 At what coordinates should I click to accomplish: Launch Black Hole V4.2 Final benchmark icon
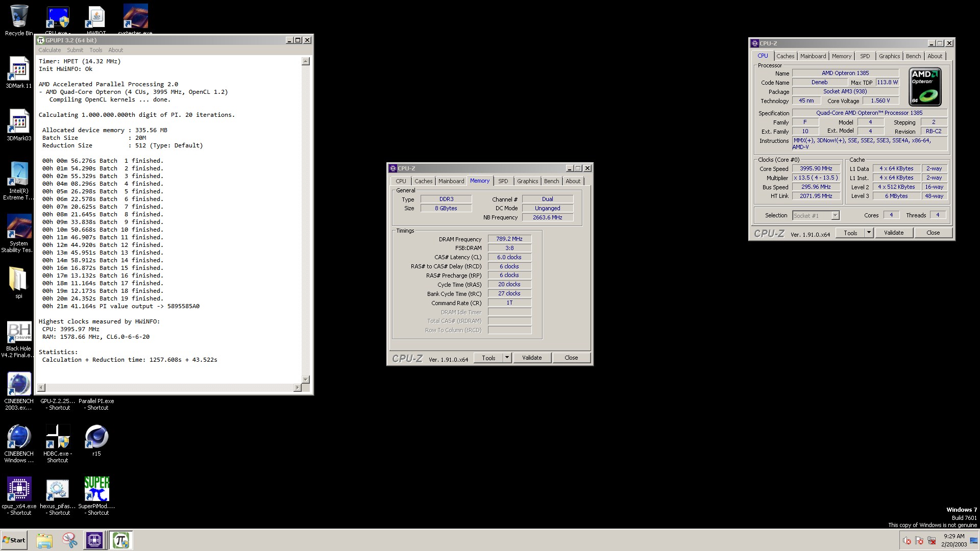(x=19, y=339)
